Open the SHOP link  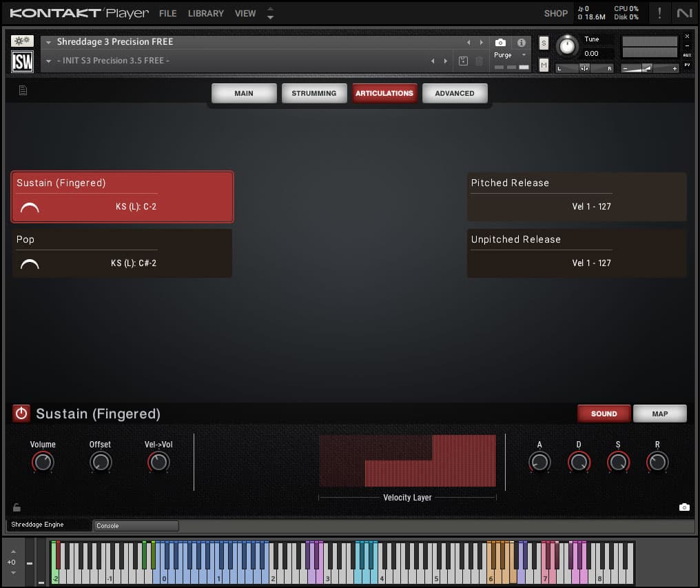click(x=556, y=14)
